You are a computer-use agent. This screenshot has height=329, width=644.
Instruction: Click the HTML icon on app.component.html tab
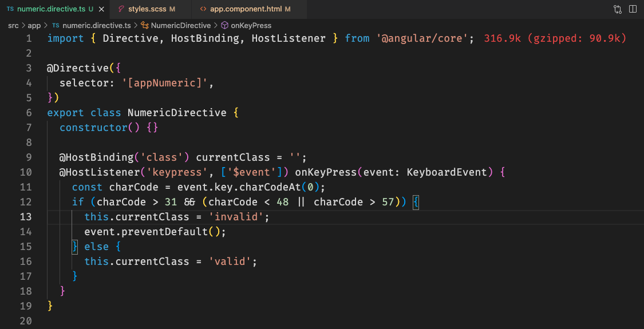tap(203, 10)
